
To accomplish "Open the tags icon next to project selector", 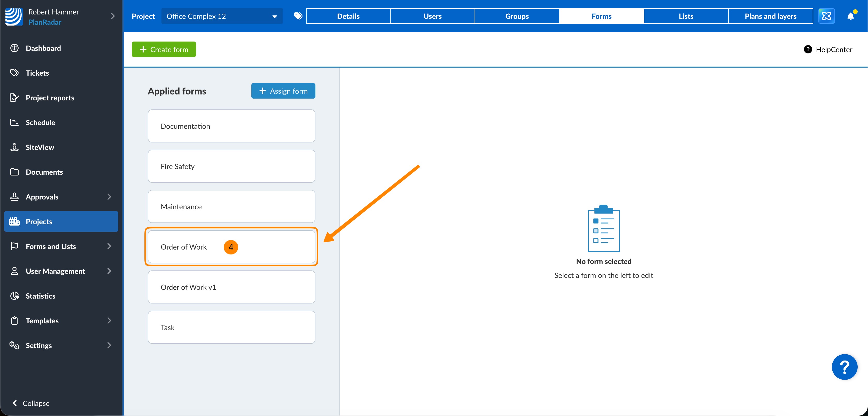I will [298, 16].
